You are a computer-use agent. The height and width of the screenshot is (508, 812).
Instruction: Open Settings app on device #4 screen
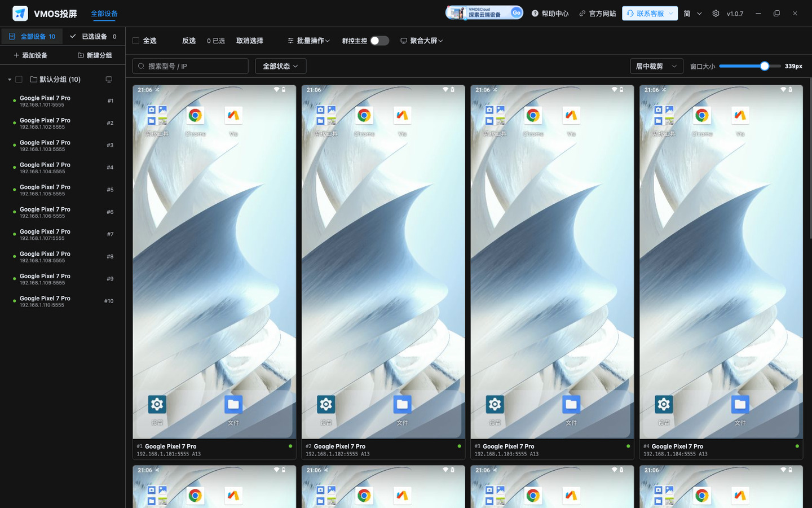[664, 404]
